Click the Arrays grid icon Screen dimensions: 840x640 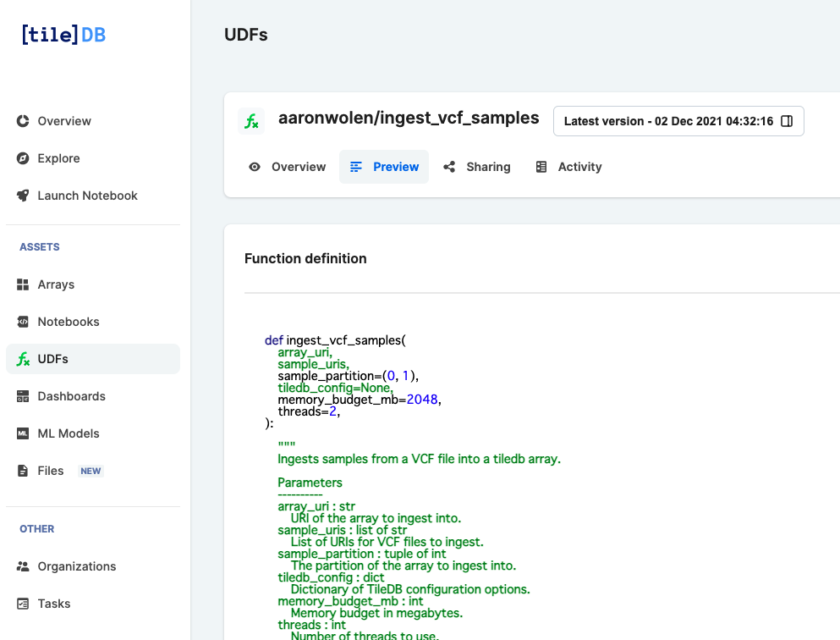(x=24, y=284)
